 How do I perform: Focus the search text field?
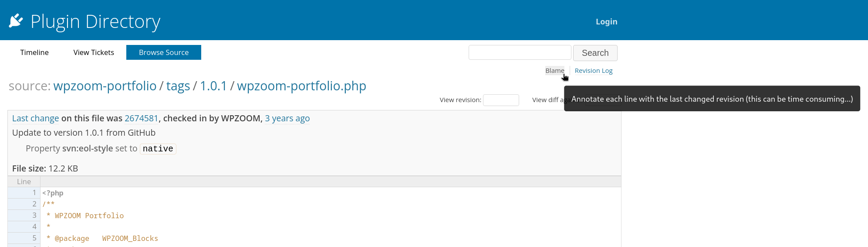520,52
